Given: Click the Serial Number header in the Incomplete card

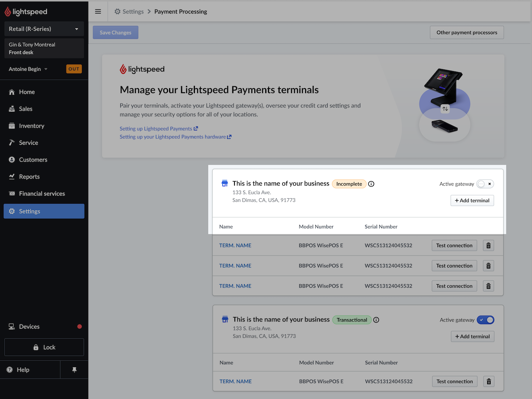Looking at the screenshot, I should pos(381,227).
